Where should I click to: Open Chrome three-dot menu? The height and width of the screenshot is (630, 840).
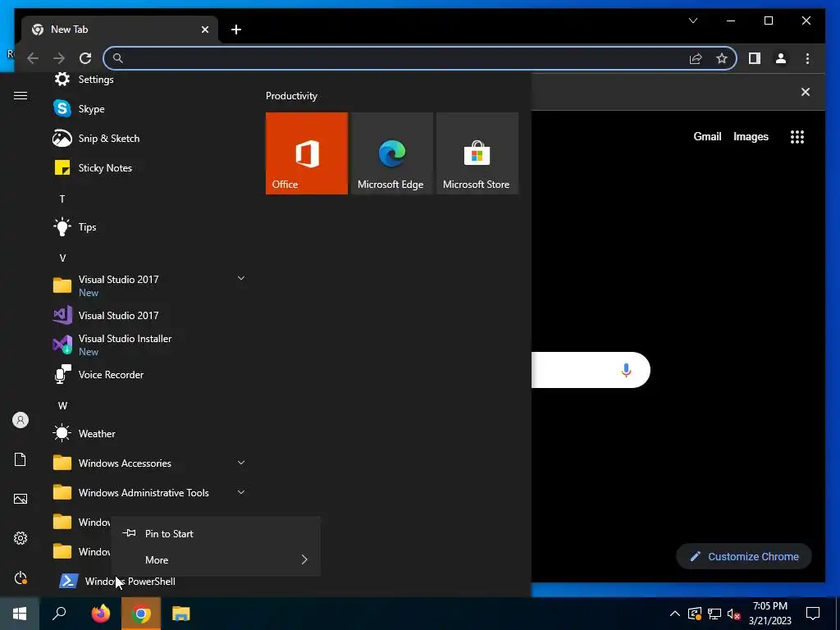[x=807, y=58]
